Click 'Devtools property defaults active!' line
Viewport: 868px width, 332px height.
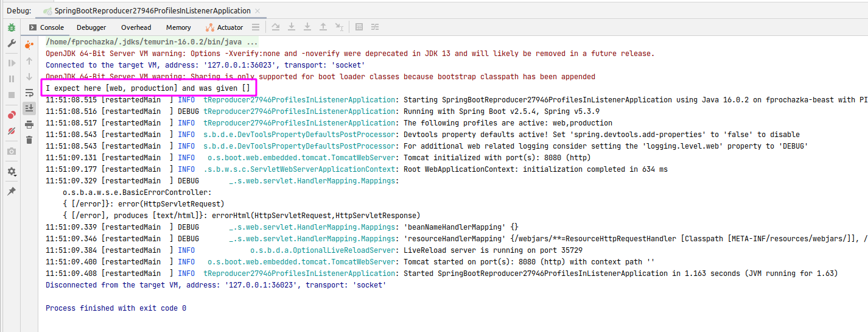(422, 135)
